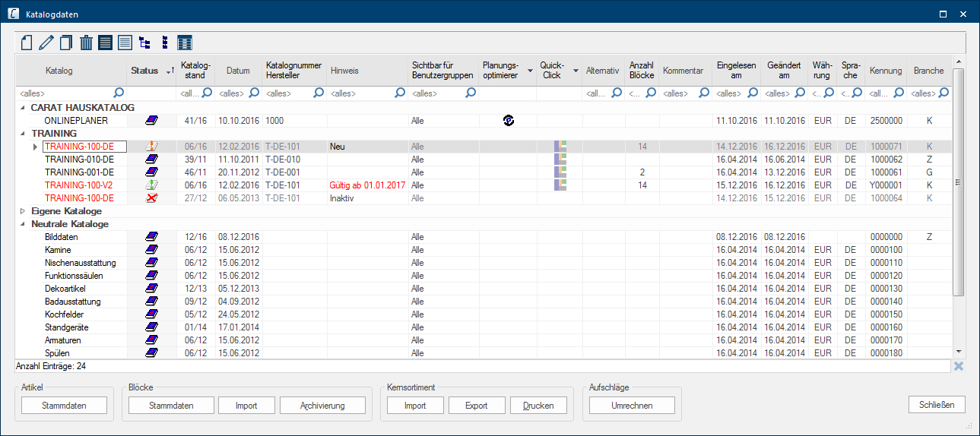Image resolution: width=980 pixels, height=436 pixels.
Task: Click the red X status icon of inactive TRAINING-100-DE
Action: tap(151, 198)
